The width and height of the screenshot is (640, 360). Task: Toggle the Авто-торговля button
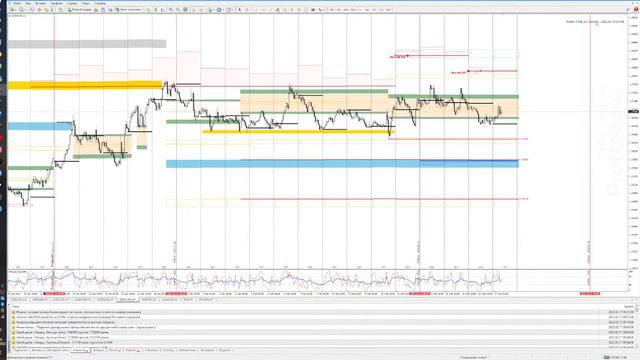[x=128, y=9]
